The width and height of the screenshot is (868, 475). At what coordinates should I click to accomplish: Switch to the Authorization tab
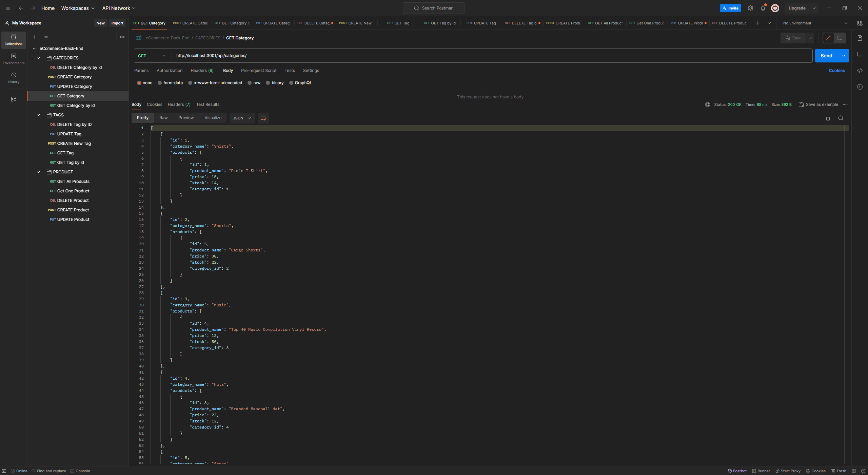pyautogui.click(x=170, y=71)
